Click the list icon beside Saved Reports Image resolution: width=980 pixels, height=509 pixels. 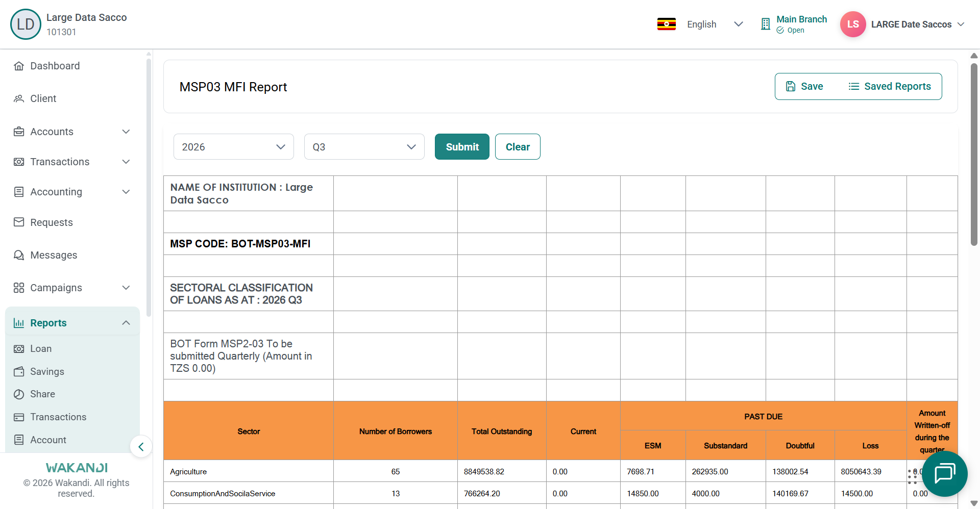point(854,86)
